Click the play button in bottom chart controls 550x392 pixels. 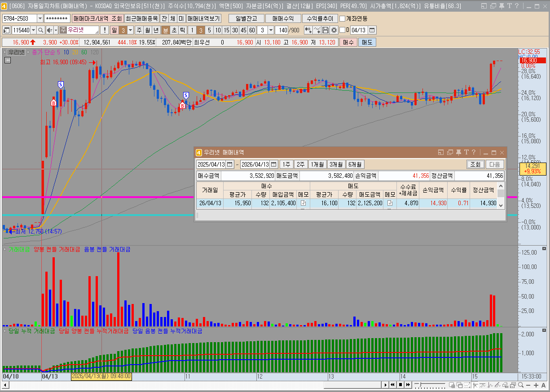[386, 385]
